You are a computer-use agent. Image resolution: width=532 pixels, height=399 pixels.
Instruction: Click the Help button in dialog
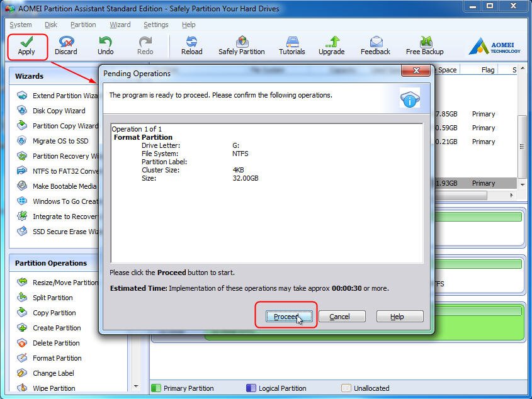[x=400, y=317]
